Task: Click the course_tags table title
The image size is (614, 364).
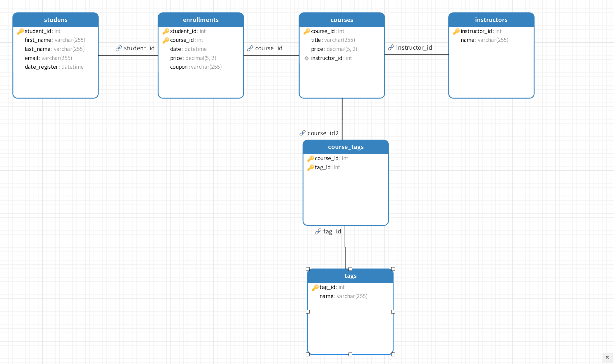Action: tap(346, 147)
